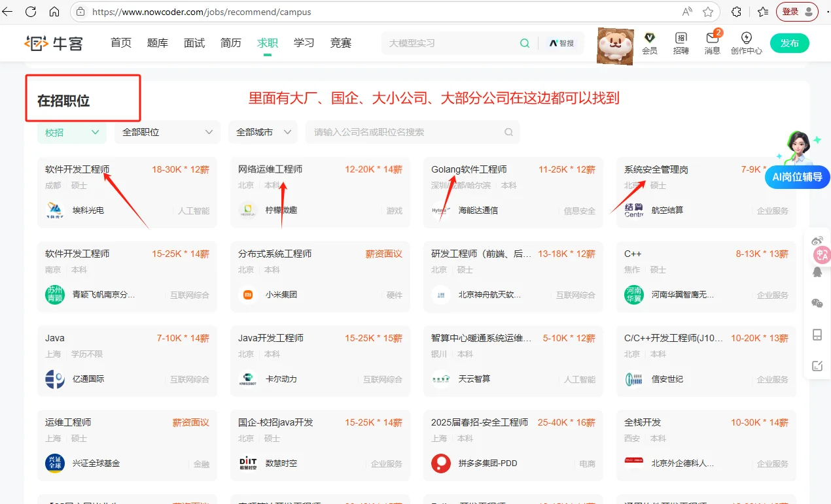Open the Java开发工程师 job title
The image size is (831, 504).
(x=271, y=338)
